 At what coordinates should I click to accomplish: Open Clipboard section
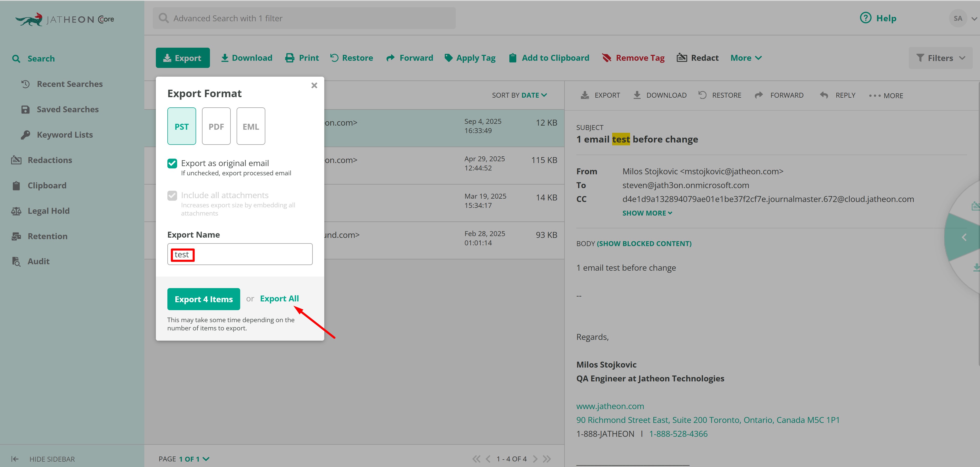39,186
